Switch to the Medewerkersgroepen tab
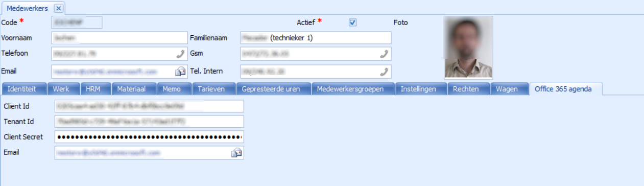644x186 pixels. coord(353,89)
